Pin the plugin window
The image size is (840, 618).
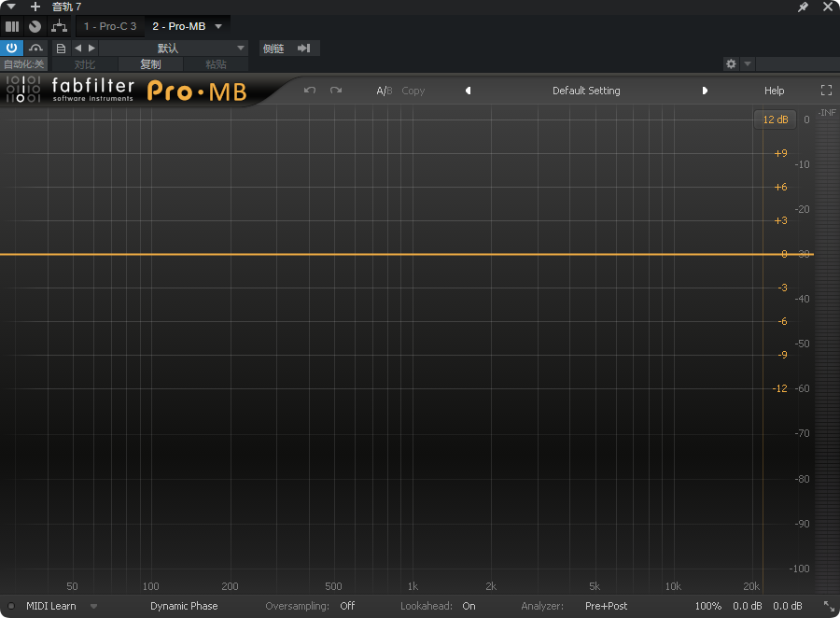803,7
